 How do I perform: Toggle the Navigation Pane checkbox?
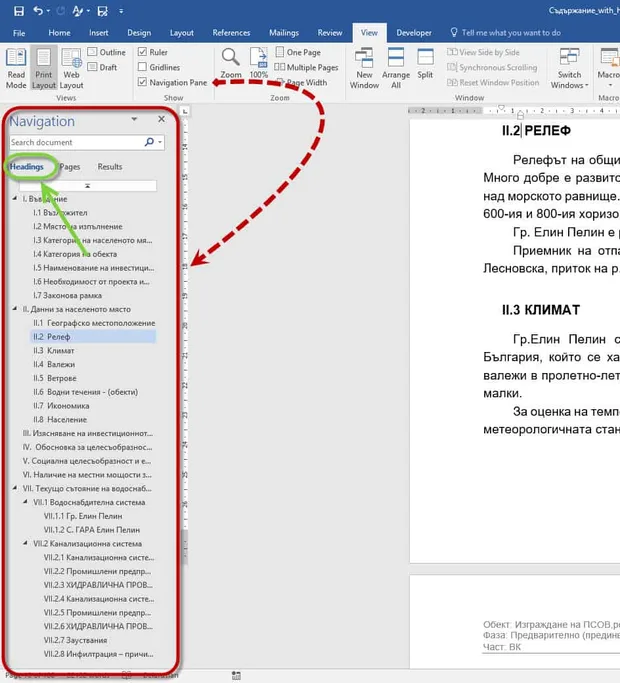pyautogui.click(x=142, y=82)
